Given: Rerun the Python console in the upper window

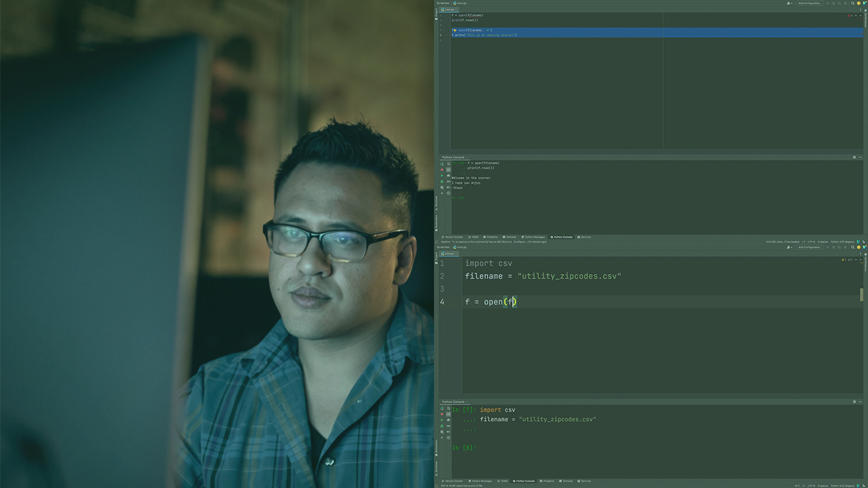Looking at the screenshot, I should [442, 164].
